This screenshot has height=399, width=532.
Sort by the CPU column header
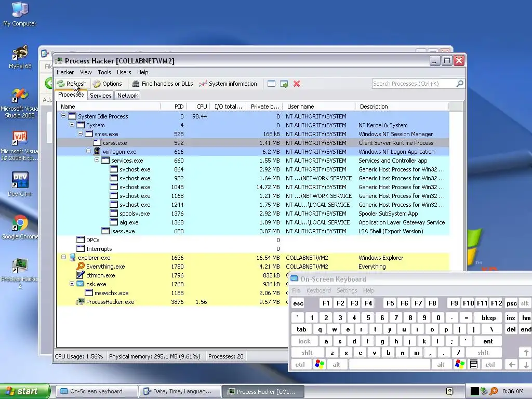pyautogui.click(x=198, y=107)
